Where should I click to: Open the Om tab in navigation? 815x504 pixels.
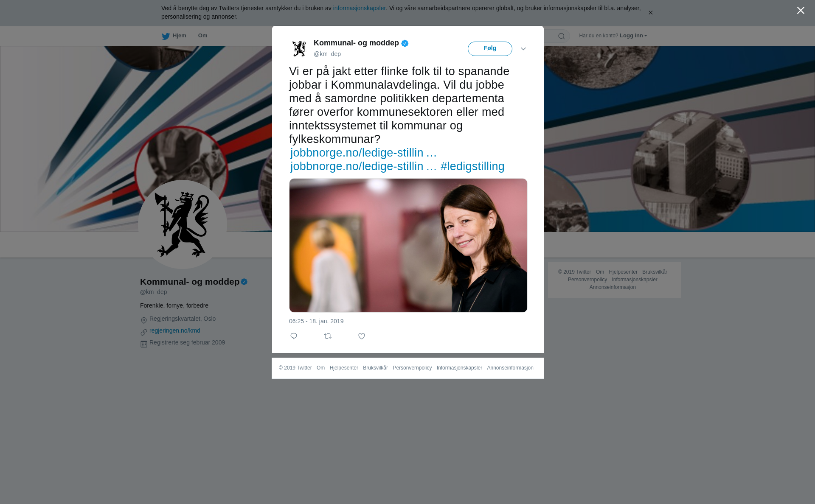tap(203, 36)
